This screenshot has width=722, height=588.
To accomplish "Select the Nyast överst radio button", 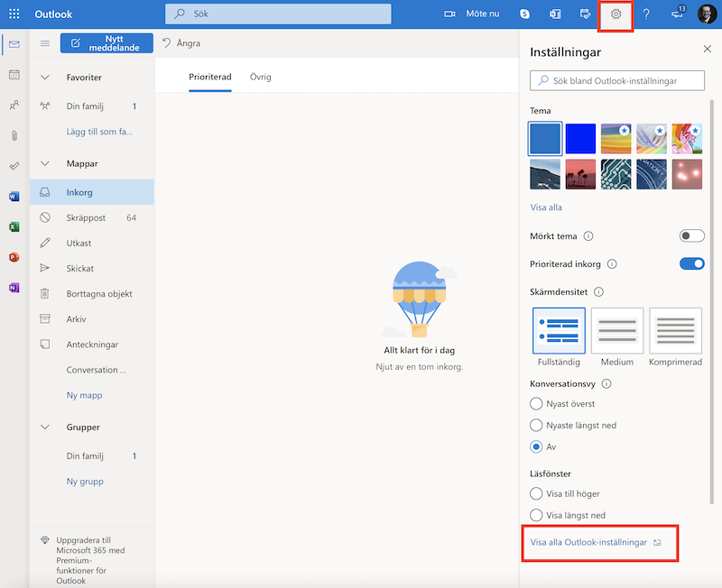I will coord(537,404).
